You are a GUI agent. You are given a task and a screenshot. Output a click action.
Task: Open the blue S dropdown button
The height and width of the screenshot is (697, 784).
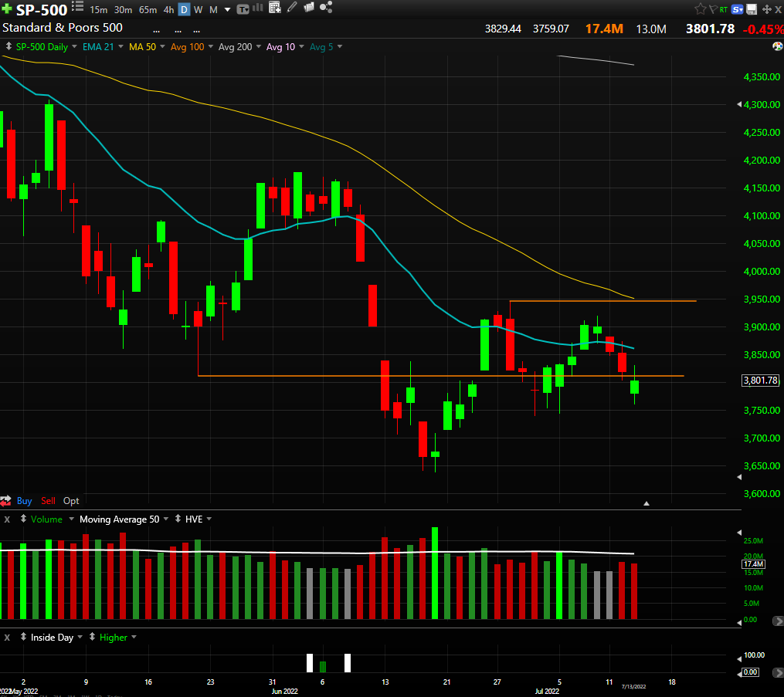point(738,9)
